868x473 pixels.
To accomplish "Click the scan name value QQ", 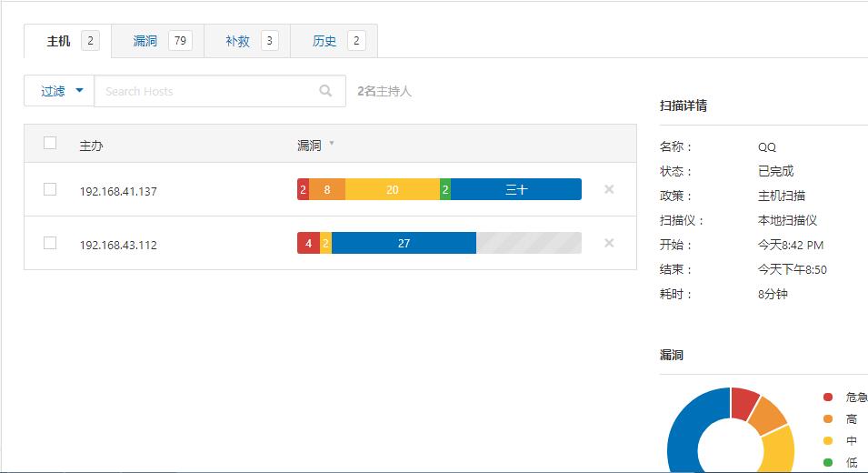I will (767, 146).
